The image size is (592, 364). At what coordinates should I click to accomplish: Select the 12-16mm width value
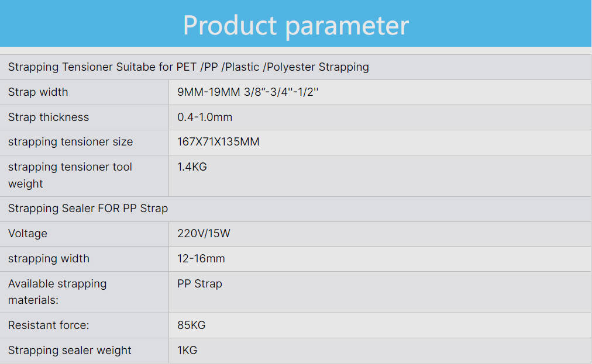coord(201,259)
